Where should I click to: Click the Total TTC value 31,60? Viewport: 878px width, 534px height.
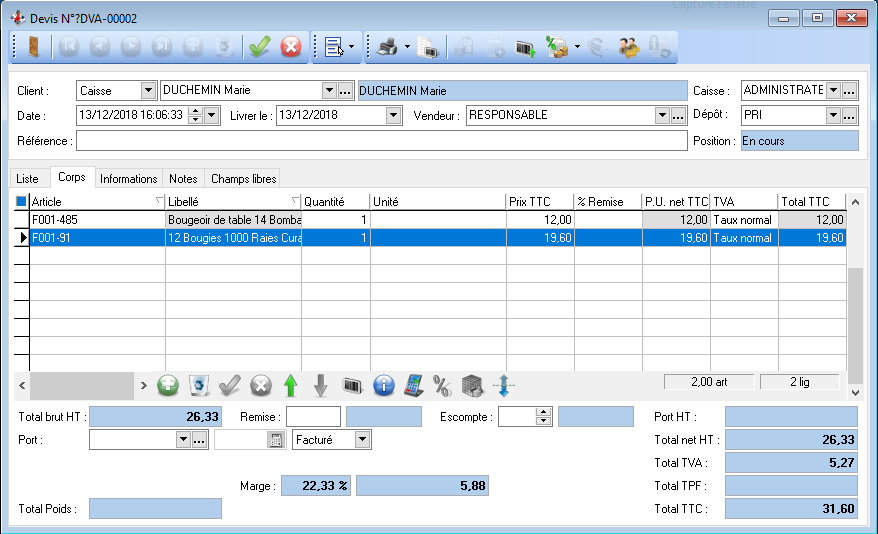791,509
